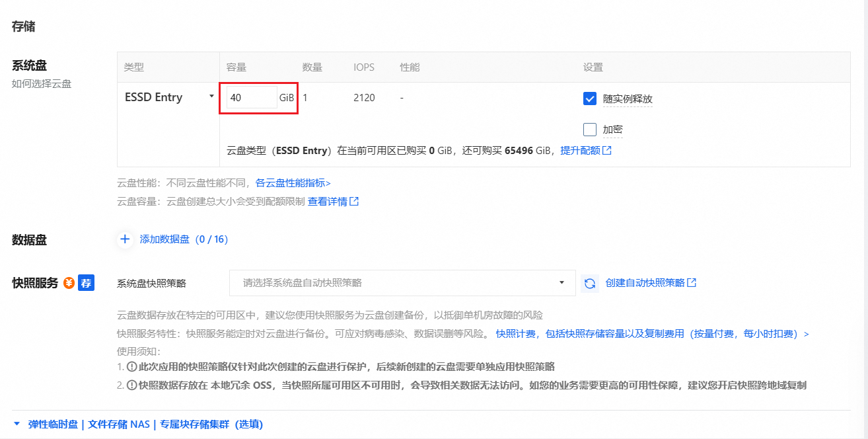Click external-link icon after 创建自动快照策略
Viewport: 868px width, 439px height.
click(692, 283)
